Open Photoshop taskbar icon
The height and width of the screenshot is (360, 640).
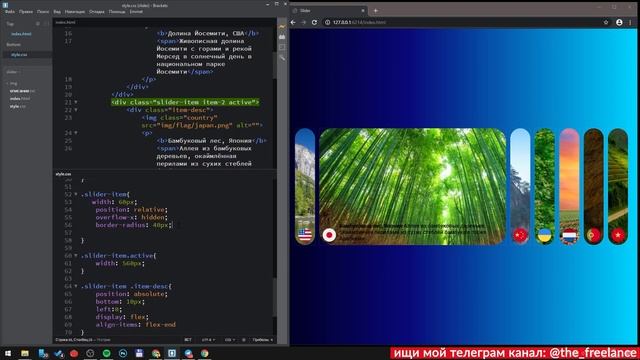coord(123,353)
